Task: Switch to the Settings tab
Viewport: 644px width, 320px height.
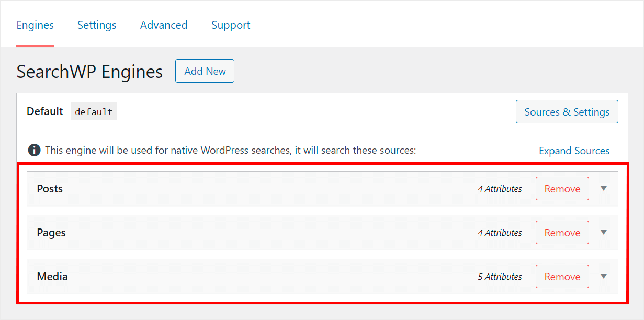Action: pos(97,25)
